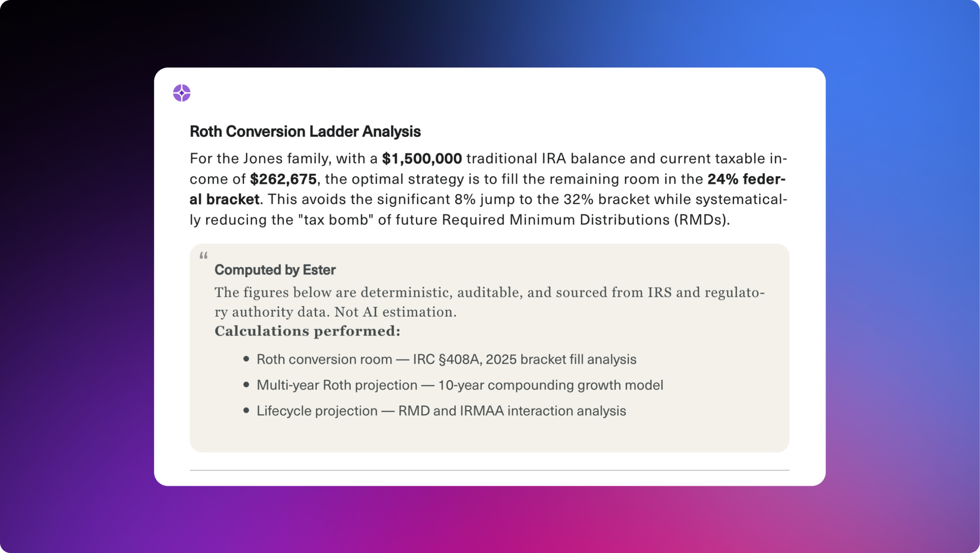Select the Roth Conversion Ladder Analysis heading
980x553 pixels.
coord(305,131)
